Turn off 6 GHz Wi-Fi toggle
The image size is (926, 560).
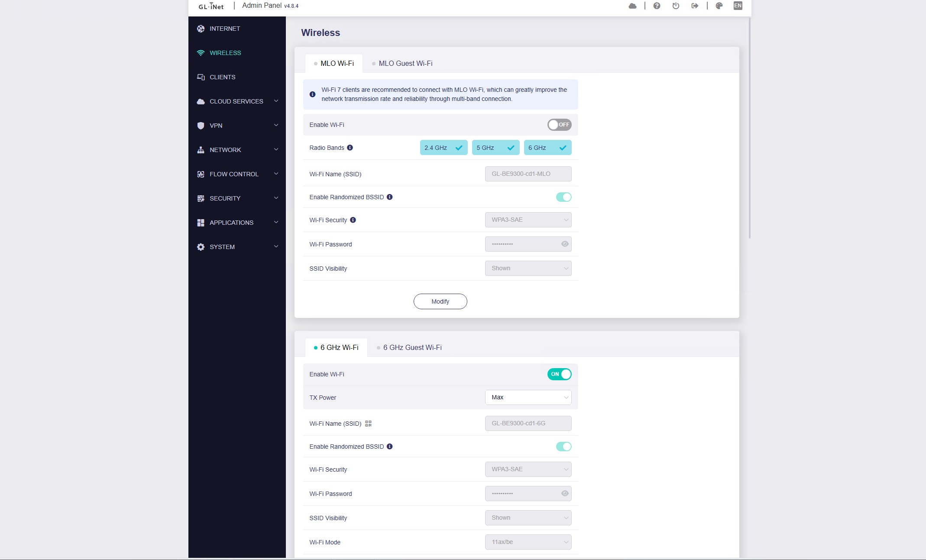point(559,374)
